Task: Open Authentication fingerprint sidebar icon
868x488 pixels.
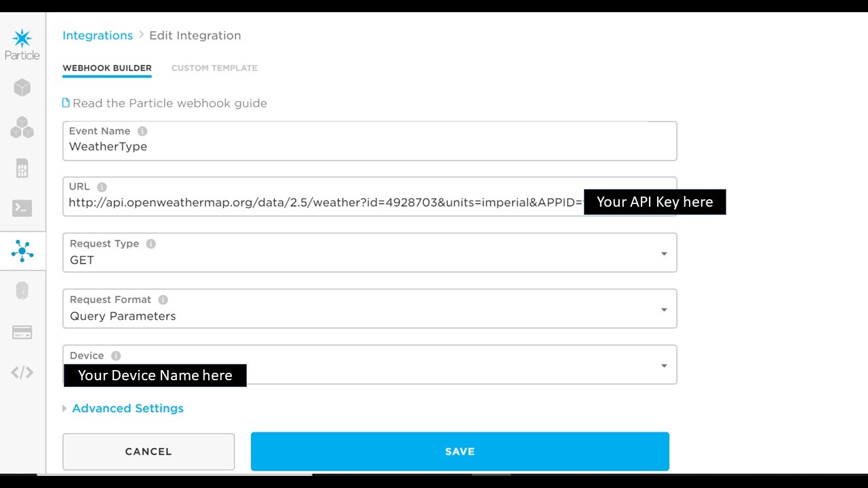Action: click(22, 291)
